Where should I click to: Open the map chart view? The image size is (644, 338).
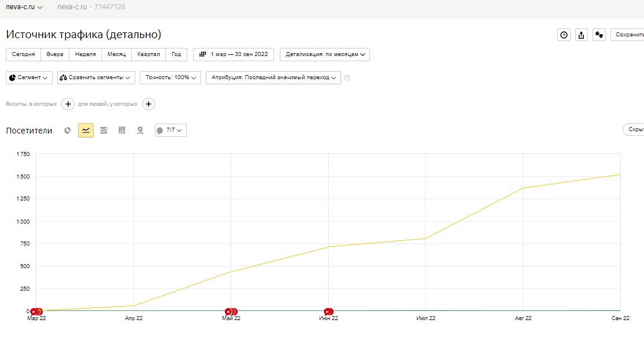[139, 131]
